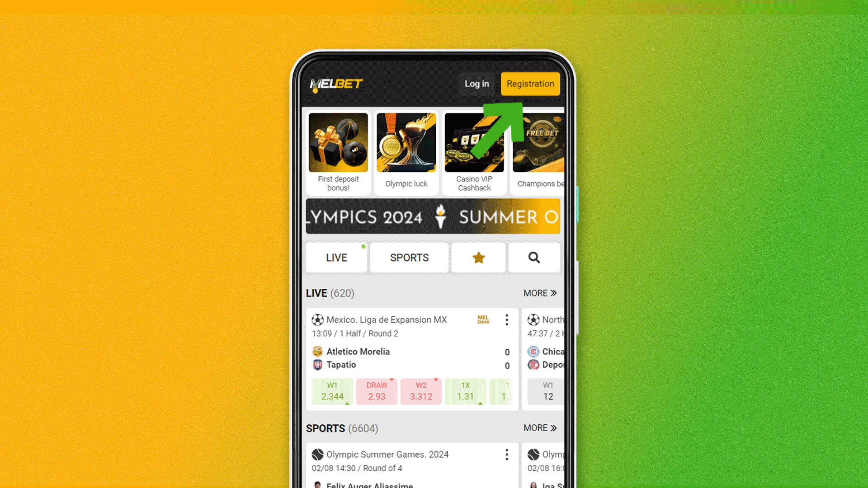
Task: Click the SPORTS tab label
Action: point(410,257)
